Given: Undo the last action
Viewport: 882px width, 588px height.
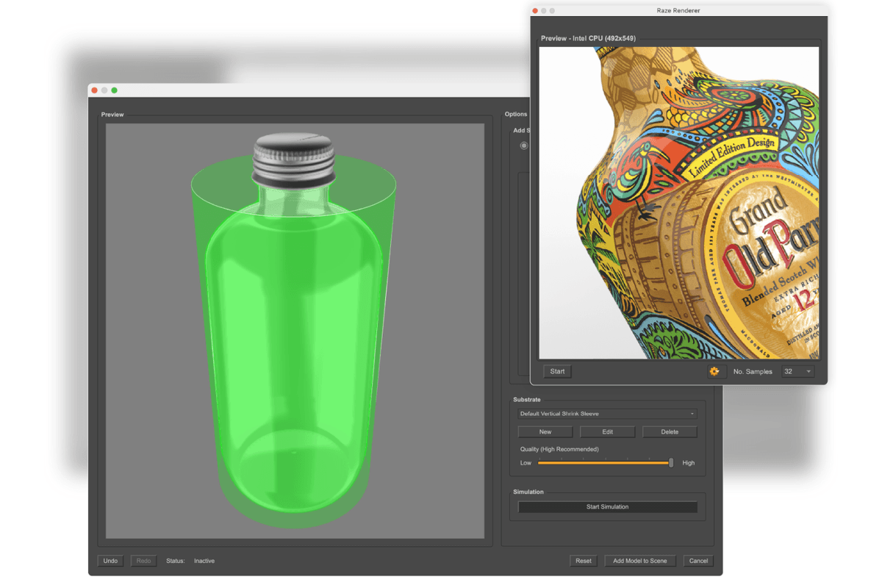Looking at the screenshot, I should pos(110,561).
